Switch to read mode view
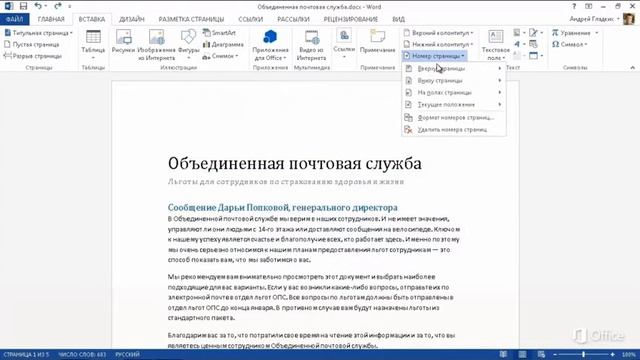The image size is (640, 360). click(503, 354)
